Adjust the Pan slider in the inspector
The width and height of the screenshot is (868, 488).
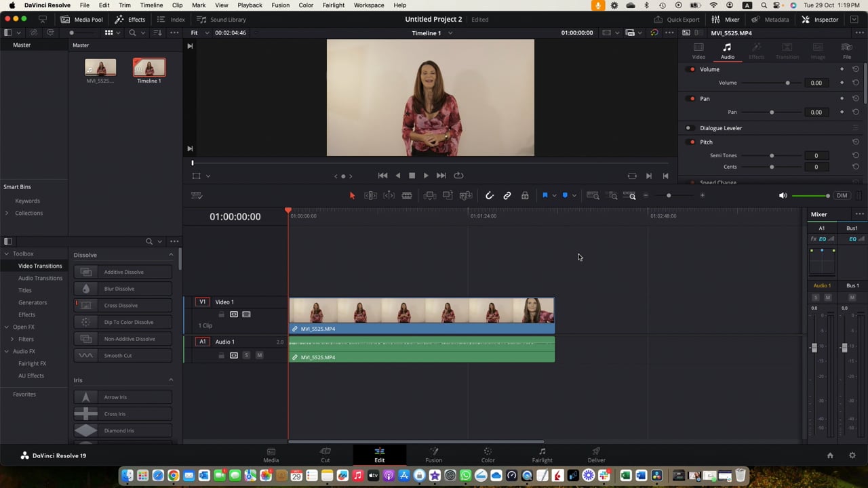click(x=772, y=112)
